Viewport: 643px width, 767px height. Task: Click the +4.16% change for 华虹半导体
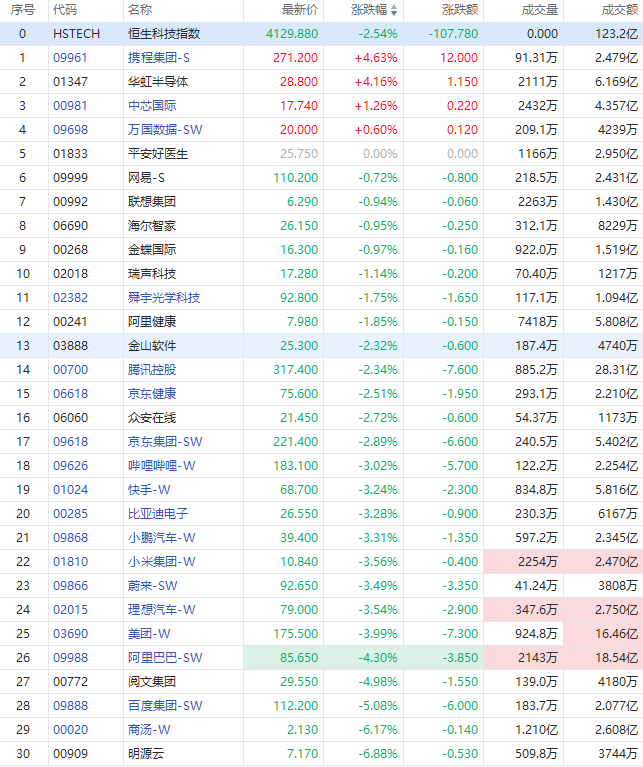click(376, 82)
